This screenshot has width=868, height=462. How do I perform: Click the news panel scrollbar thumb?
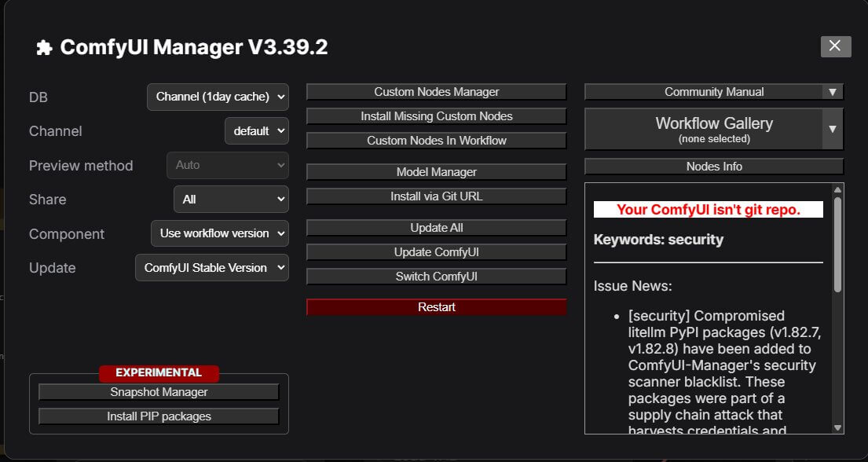[x=837, y=244]
